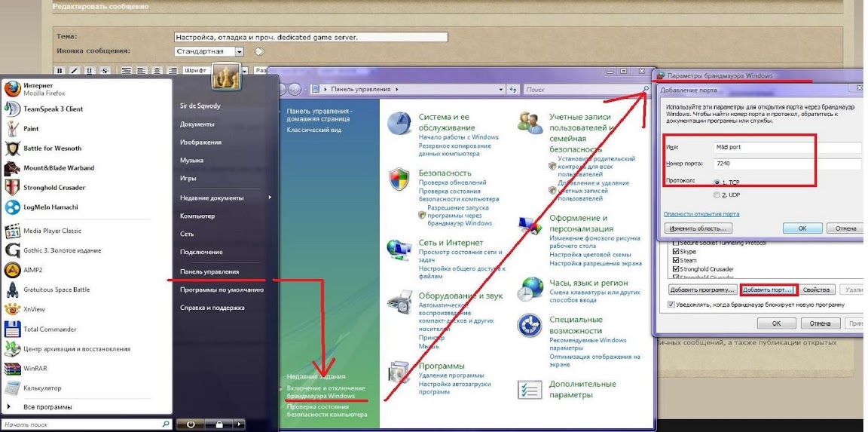Open Справка и поддержка
Image resolution: width=868 pixels, height=432 pixels.
point(212,308)
